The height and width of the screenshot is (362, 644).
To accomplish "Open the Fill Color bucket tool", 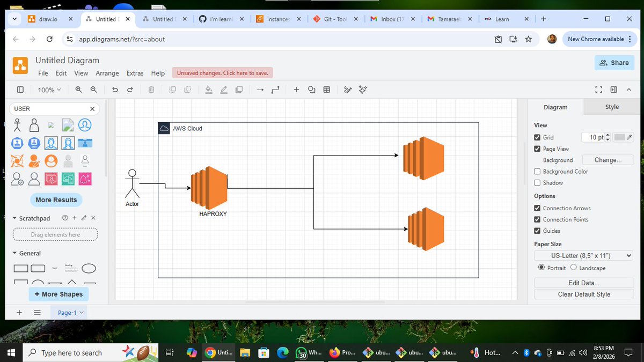I will pyautogui.click(x=209, y=90).
